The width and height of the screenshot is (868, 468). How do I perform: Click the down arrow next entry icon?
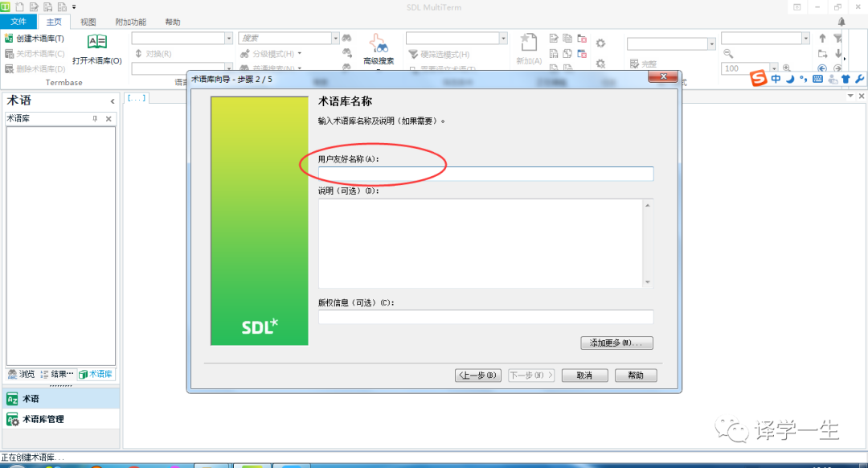(x=838, y=54)
